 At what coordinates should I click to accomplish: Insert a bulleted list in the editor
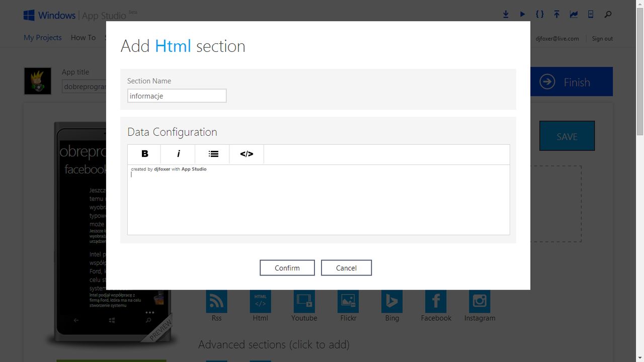213,154
